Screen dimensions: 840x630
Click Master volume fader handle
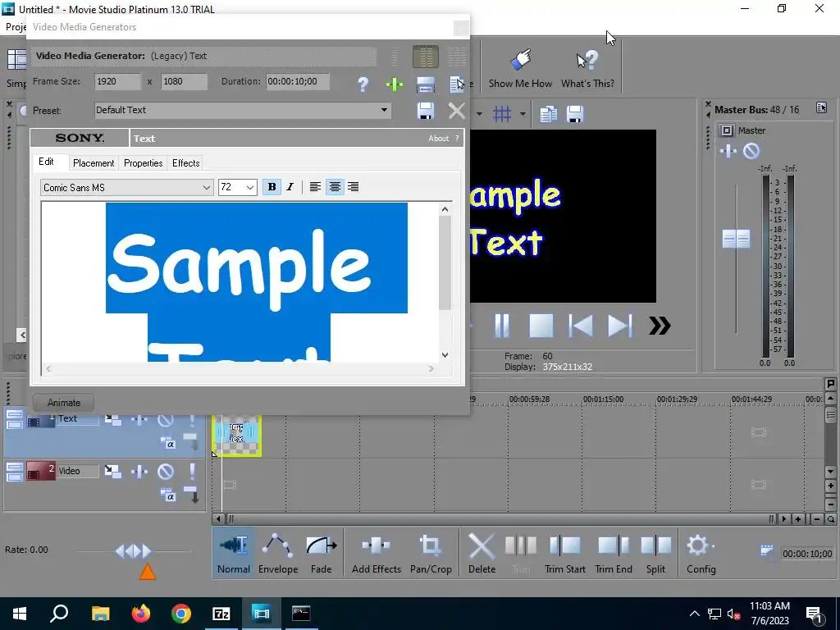736,239
